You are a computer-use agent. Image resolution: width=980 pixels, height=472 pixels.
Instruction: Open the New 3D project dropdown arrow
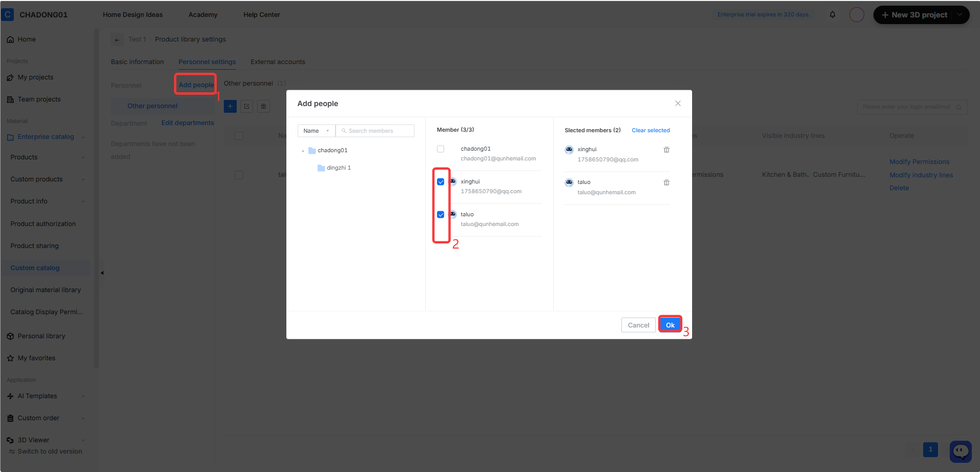(960, 15)
